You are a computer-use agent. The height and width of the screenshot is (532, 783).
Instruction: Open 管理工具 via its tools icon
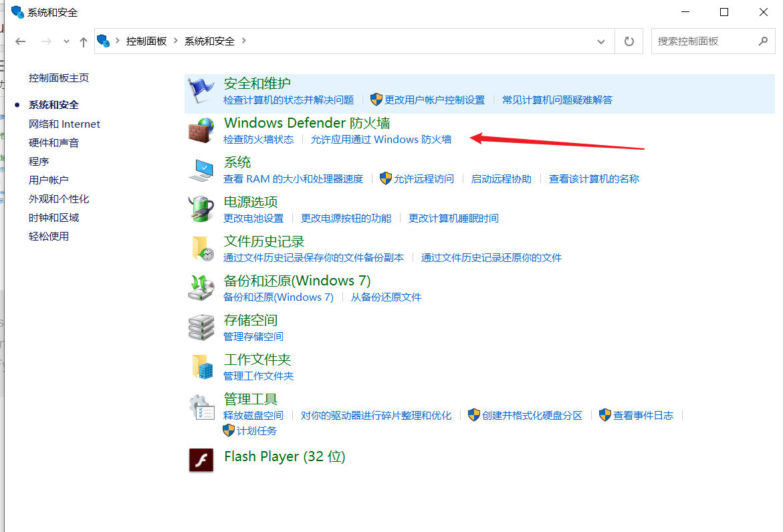click(201, 406)
